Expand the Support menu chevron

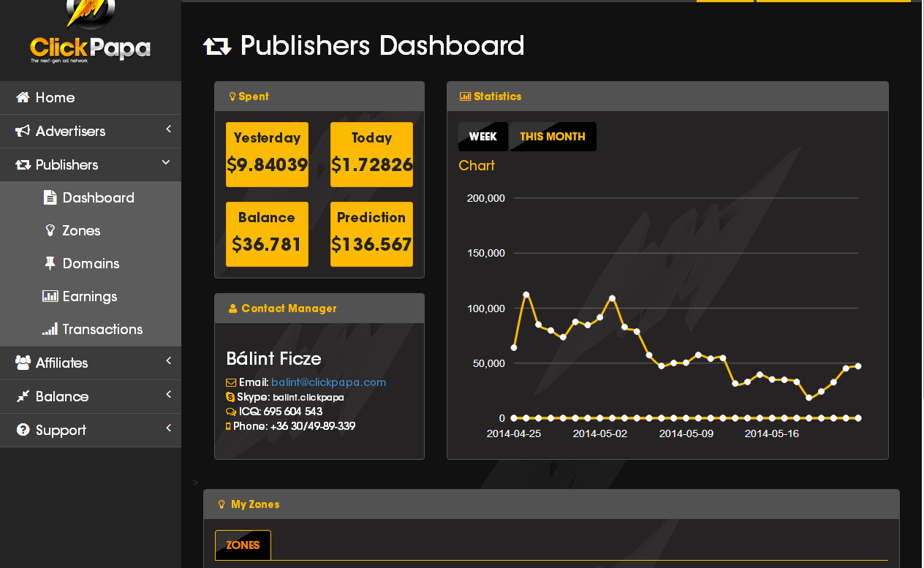coord(168,428)
